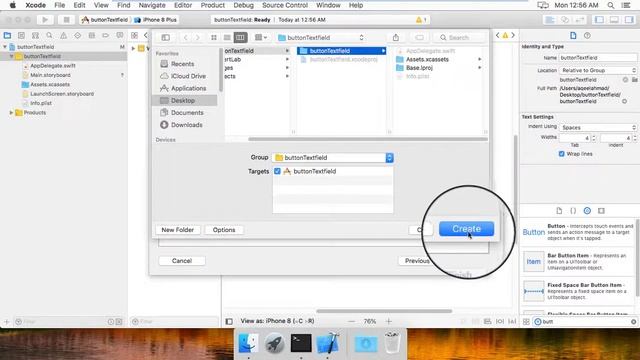
Task: Click the Create button in save dialog
Action: pyautogui.click(x=466, y=229)
